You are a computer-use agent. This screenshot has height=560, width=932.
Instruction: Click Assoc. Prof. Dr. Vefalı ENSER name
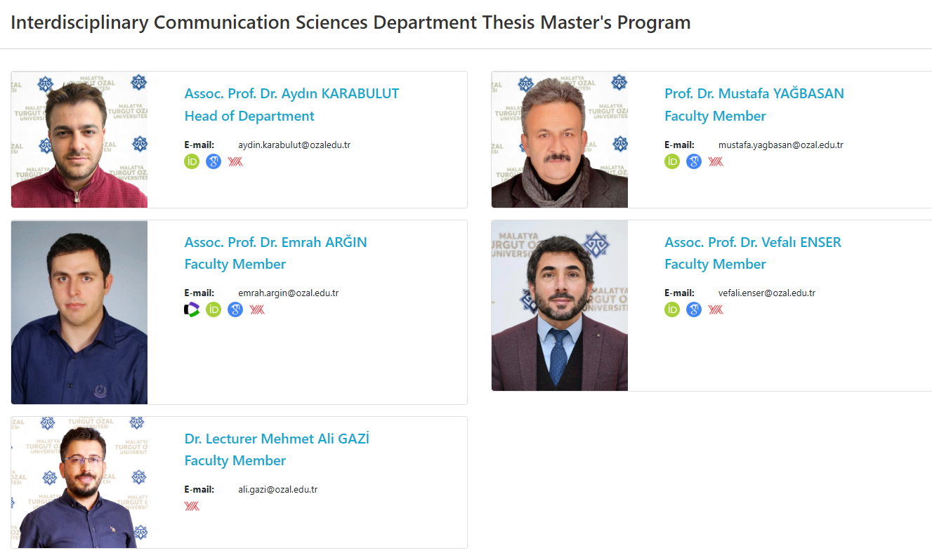tap(752, 242)
